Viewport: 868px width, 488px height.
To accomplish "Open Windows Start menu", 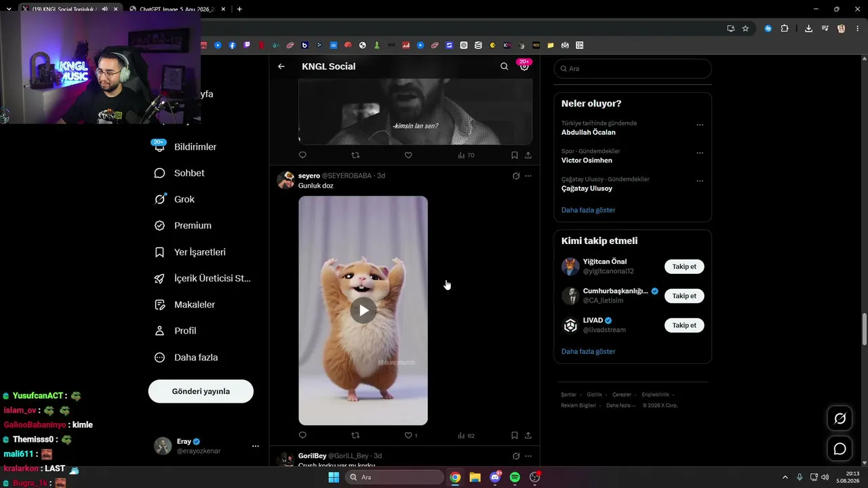I will (334, 477).
